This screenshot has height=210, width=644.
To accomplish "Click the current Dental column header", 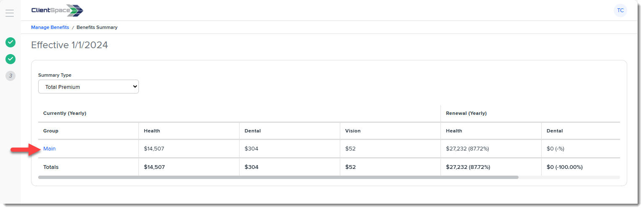I will [x=253, y=131].
